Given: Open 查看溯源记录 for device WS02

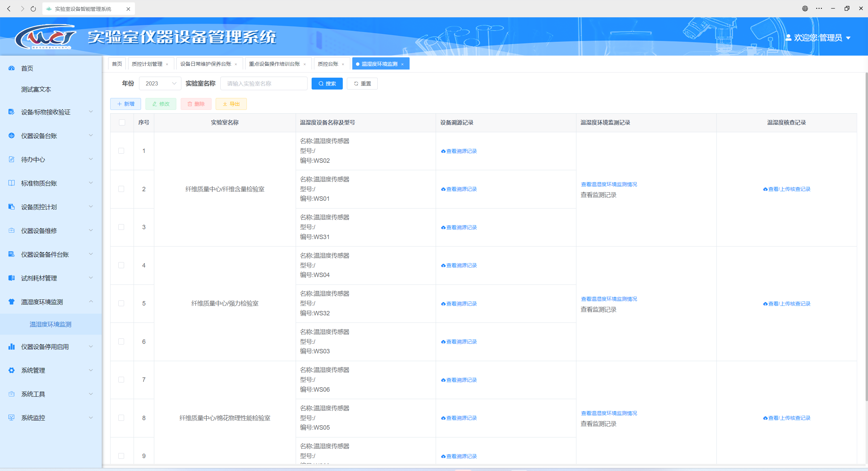Looking at the screenshot, I should tap(459, 151).
